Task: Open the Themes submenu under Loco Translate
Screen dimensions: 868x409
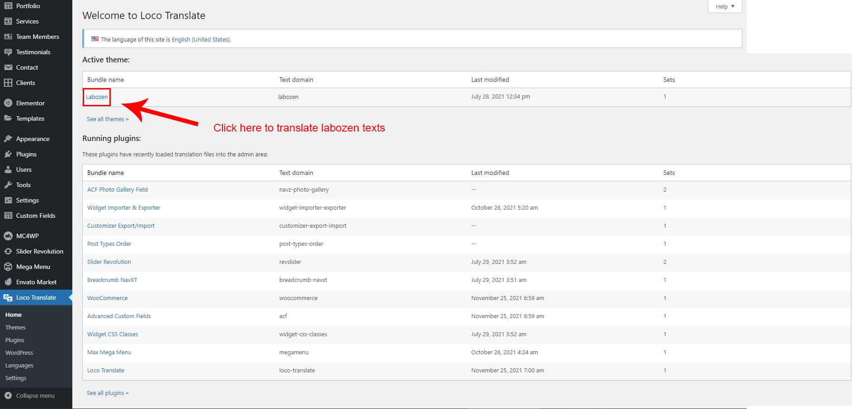Action: point(15,327)
